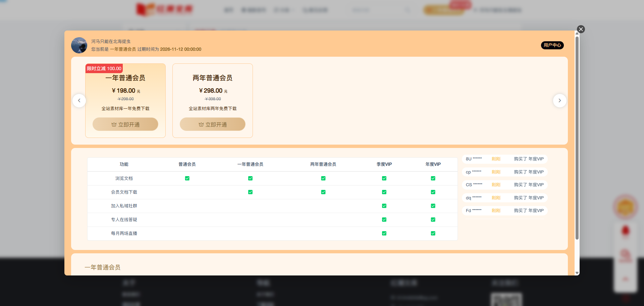Viewport: 644px width, 306px height.
Task: Click the 每月两场直播 feature row label
Action: (124, 234)
